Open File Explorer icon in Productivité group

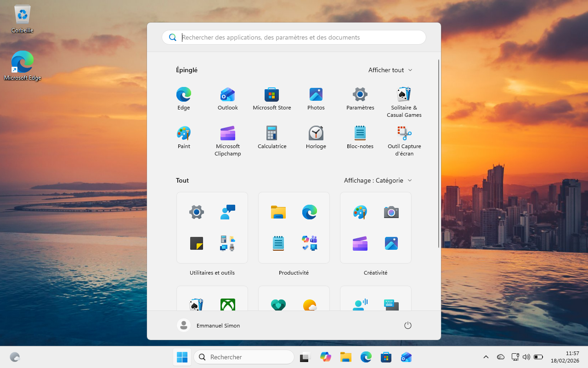(x=278, y=212)
